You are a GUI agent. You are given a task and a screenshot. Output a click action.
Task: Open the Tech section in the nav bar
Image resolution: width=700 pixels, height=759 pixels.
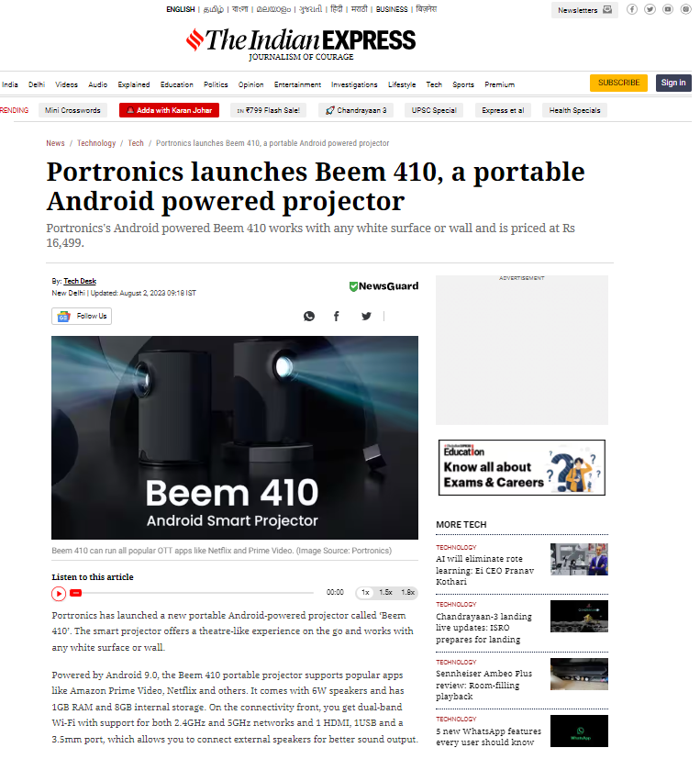pyautogui.click(x=434, y=84)
